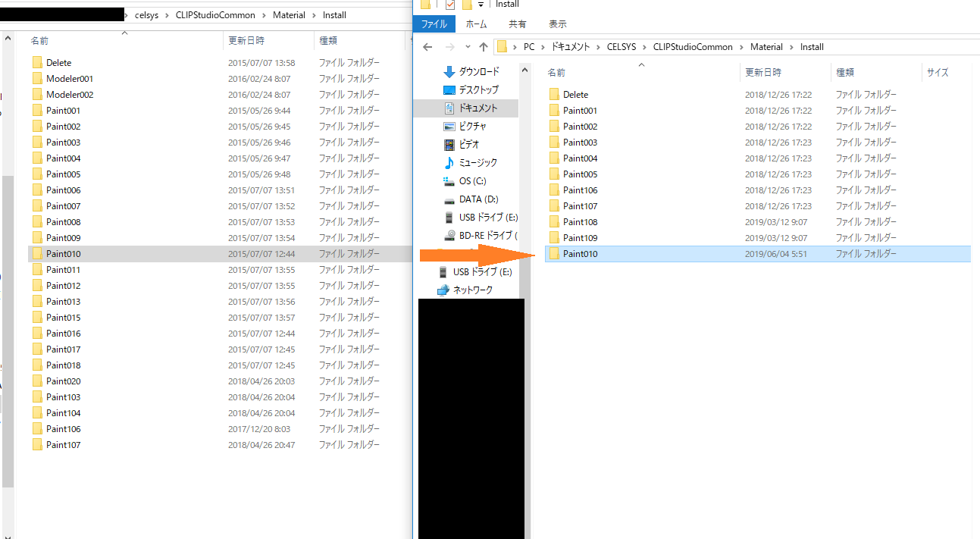Select highlighted Paint010 folder in the front Install window
980x539 pixels.
coord(758,254)
